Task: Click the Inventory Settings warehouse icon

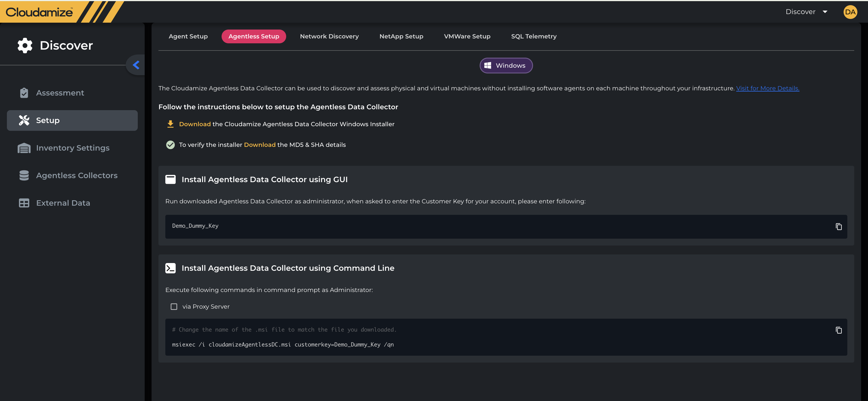Action: [x=24, y=148]
